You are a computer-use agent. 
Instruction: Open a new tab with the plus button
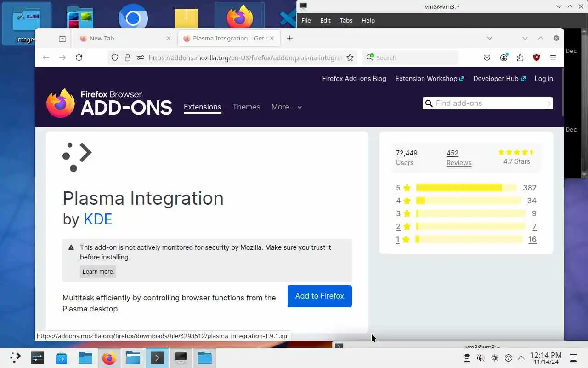[x=289, y=39]
